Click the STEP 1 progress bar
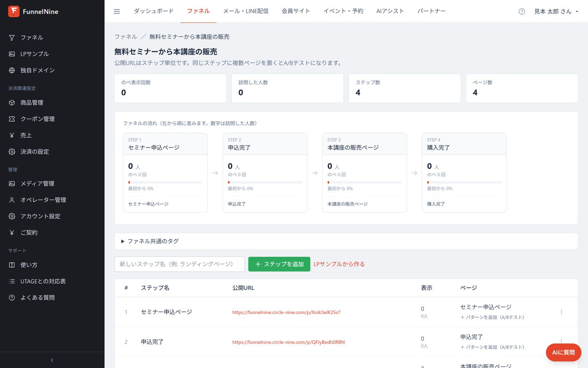588x368 pixels. pyautogui.click(x=165, y=182)
